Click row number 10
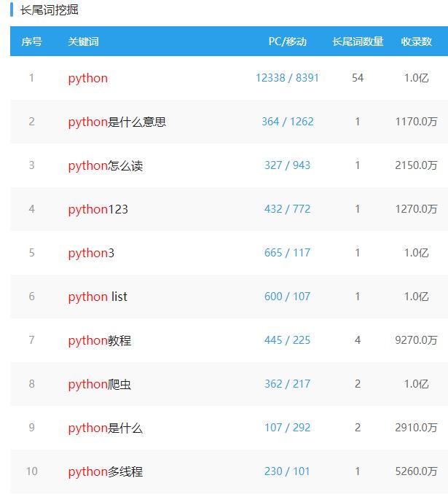The width and height of the screenshot is (448, 494). click(31, 471)
